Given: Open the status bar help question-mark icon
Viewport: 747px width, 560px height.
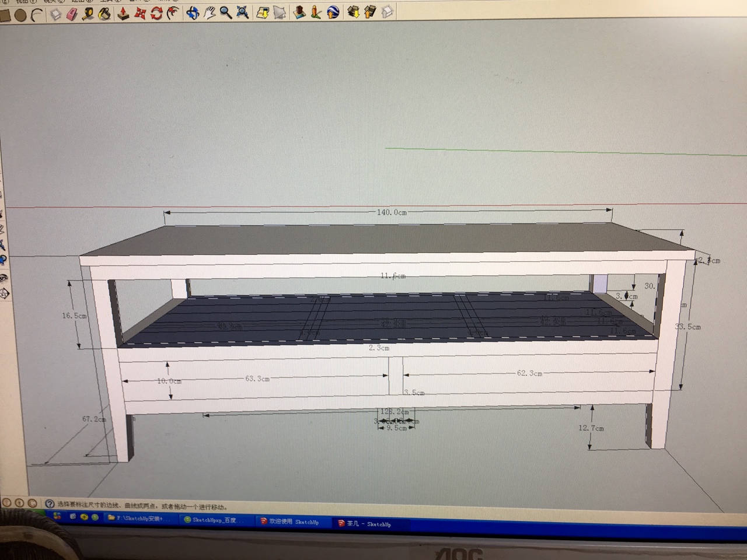Looking at the screenshot, I should (50, 504).
